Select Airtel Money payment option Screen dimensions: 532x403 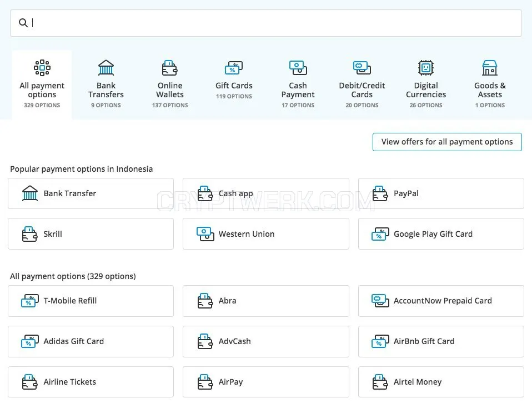(x=441, y=382)
